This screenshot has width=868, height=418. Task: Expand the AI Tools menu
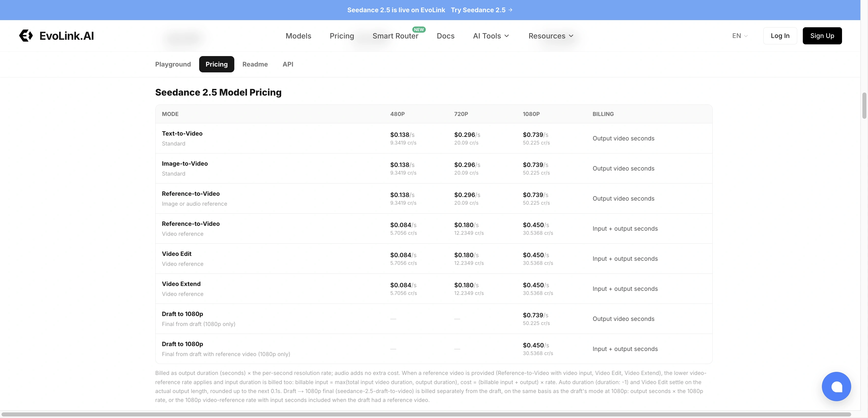(491, 36)
